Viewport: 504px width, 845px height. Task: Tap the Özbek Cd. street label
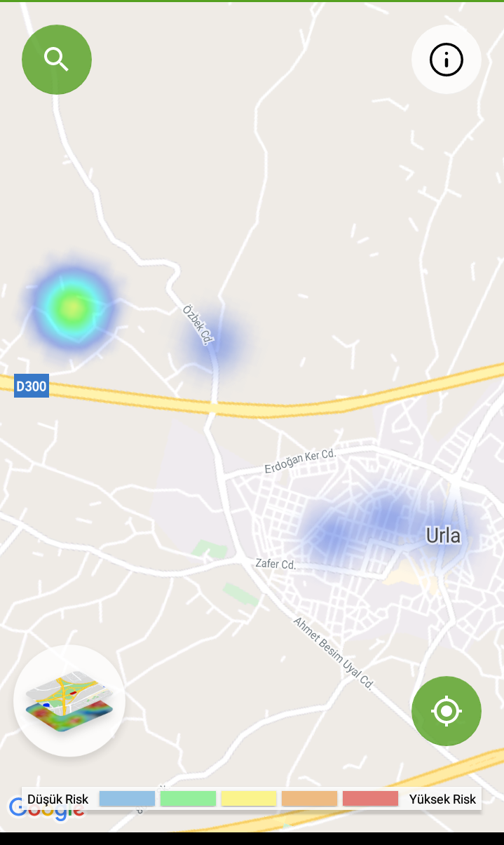(197, 324)
